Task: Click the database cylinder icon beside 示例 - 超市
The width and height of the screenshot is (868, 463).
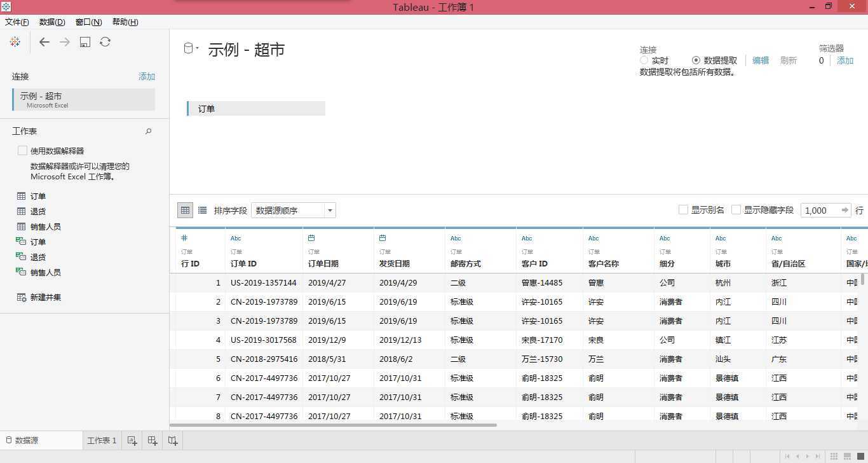Action: pos(188,48)
